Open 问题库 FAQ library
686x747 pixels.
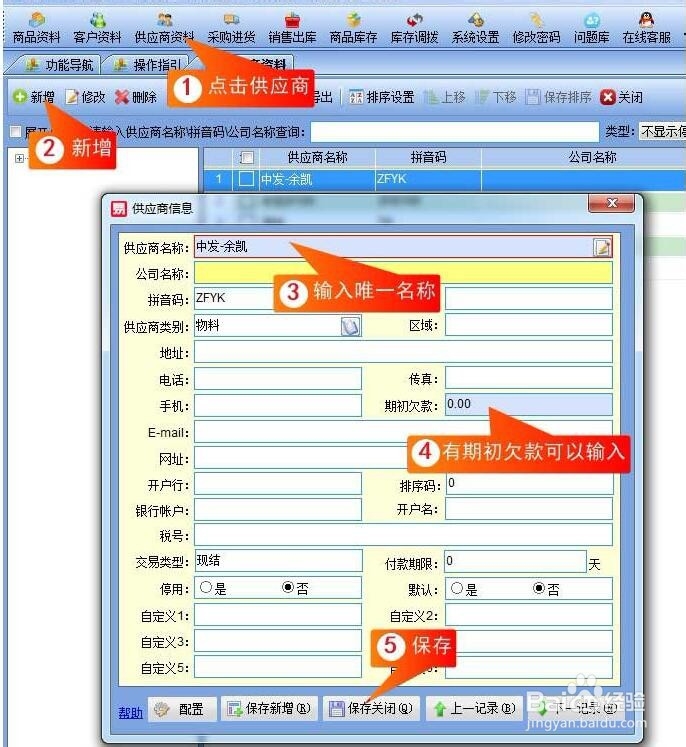(x=592, y=29)
